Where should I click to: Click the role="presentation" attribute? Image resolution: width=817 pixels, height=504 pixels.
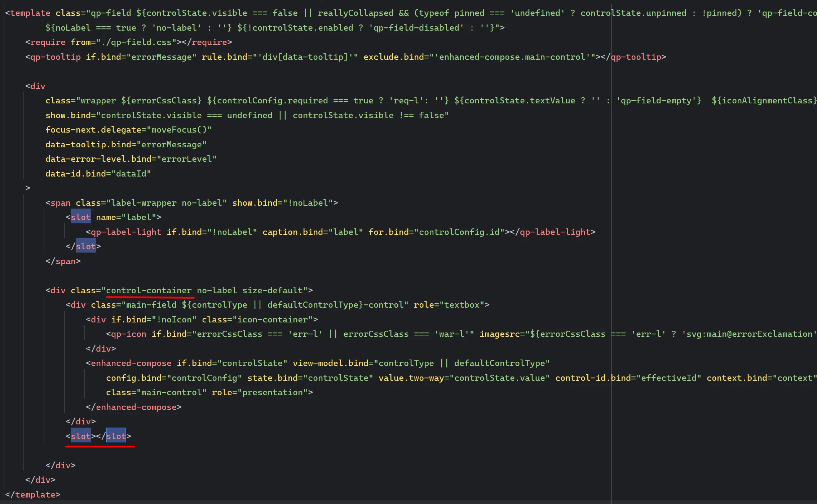point(260,392)
